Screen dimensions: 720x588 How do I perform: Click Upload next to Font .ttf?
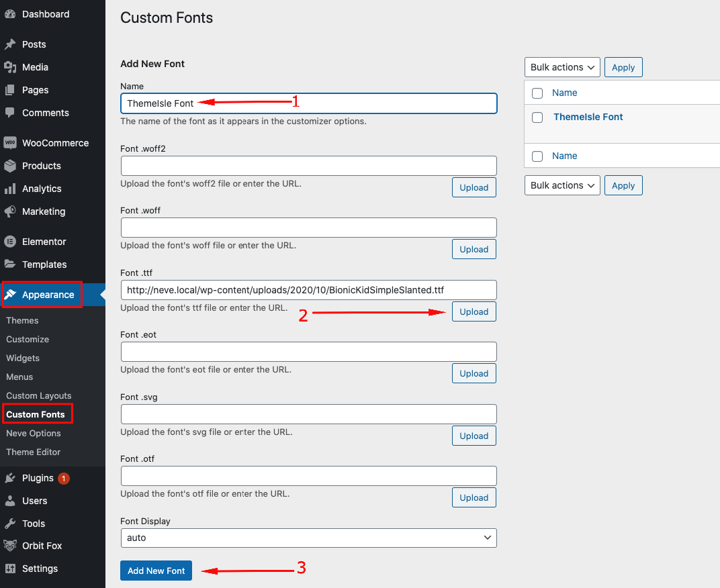click(474, 311)
